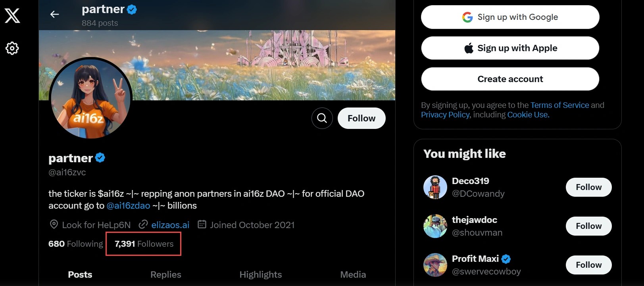
Task: Click Profit Maxi's avatar image
Action: (x=435, y=265)
